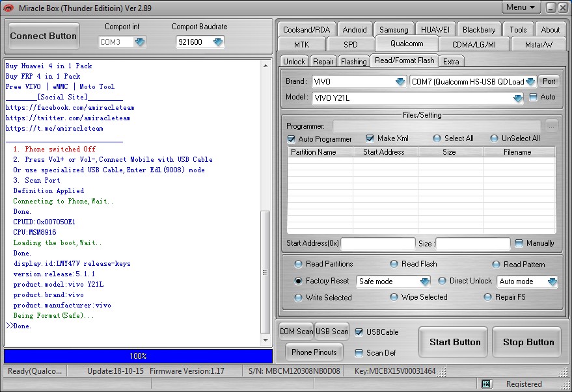Select the Read Partitions radio button

[x=299, y=264]
